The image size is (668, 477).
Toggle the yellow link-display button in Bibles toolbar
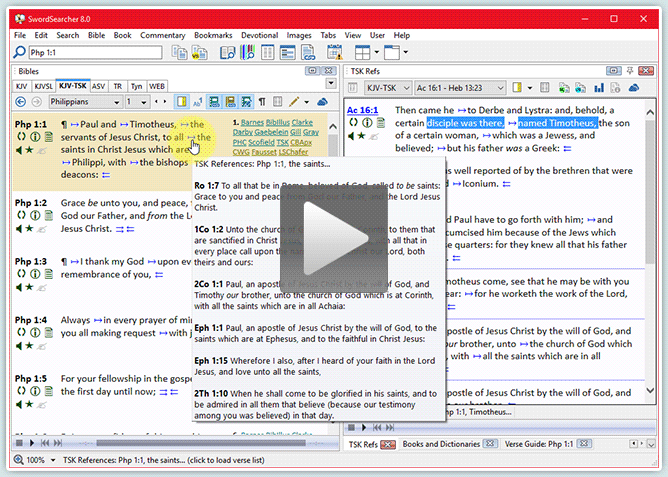pyautogui.click(x=230, y=102)
